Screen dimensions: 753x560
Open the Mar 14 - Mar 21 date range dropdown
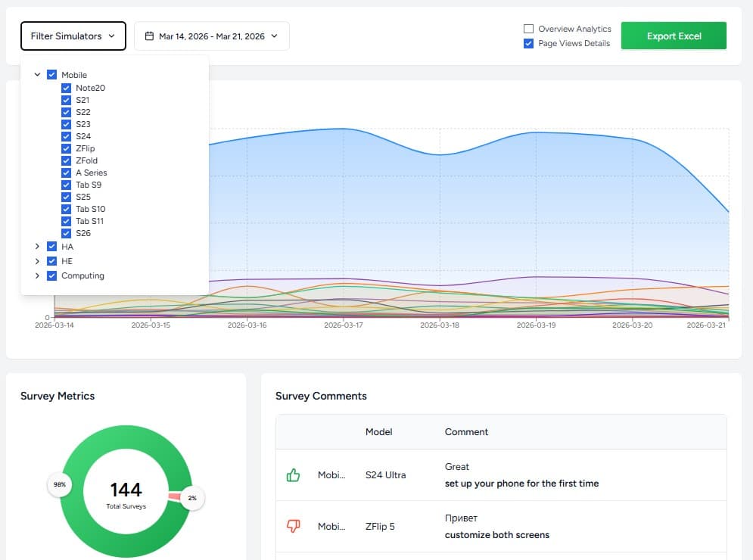coord(274,36)
